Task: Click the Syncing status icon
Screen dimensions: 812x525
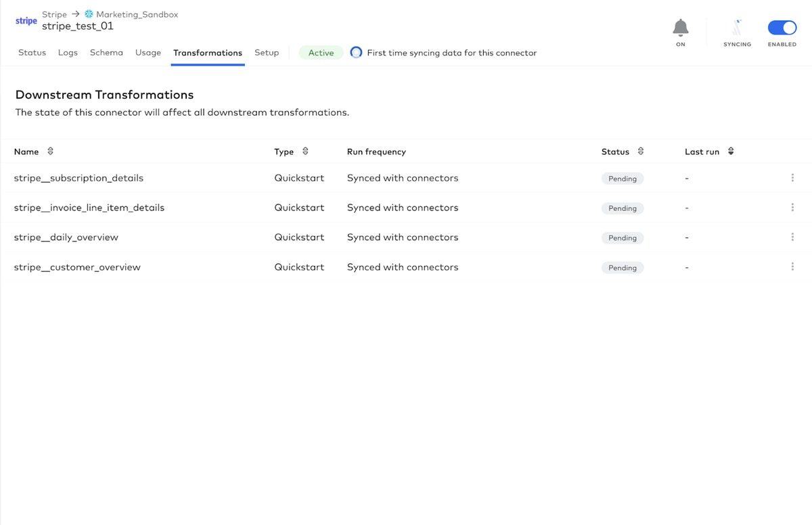Action: (737, 28)
